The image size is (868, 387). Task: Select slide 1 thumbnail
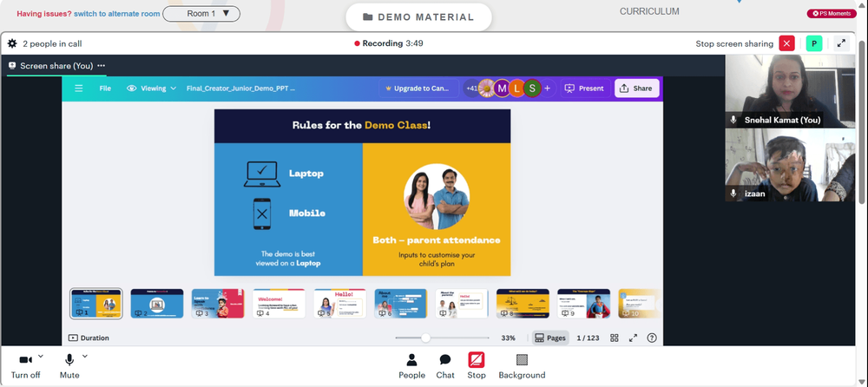(96, 304)
